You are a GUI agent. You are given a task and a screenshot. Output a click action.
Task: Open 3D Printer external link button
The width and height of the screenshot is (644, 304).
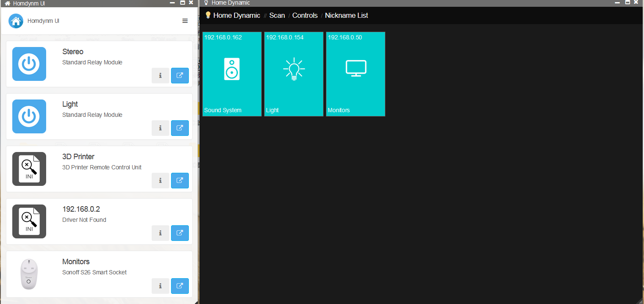[x=180, y=181]
